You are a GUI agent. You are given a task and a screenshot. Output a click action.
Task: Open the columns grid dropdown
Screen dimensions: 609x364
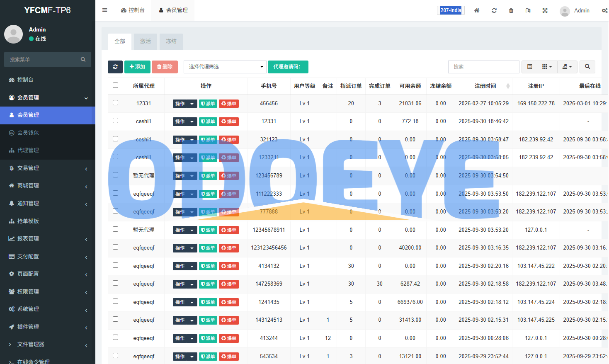pos(547,67)
